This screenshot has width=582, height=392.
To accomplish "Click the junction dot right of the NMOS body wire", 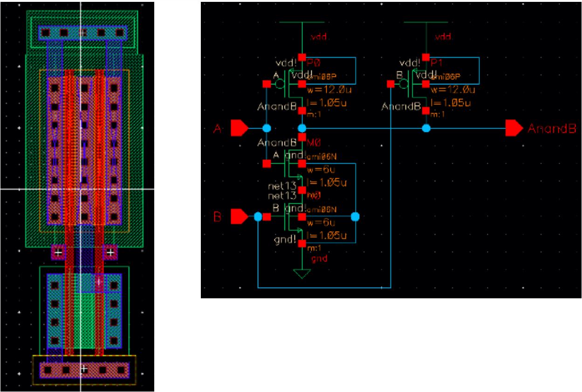I will coord(355,217).
